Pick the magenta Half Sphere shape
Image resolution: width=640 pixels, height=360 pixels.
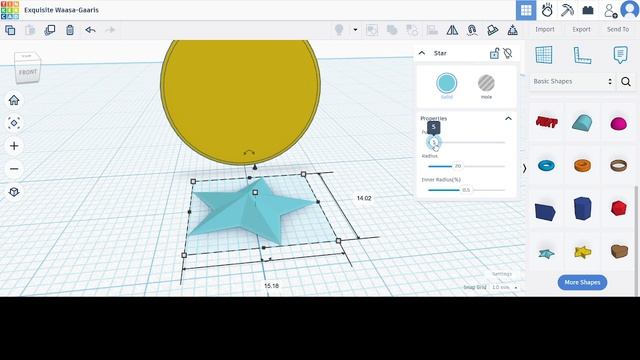[618, 123]
